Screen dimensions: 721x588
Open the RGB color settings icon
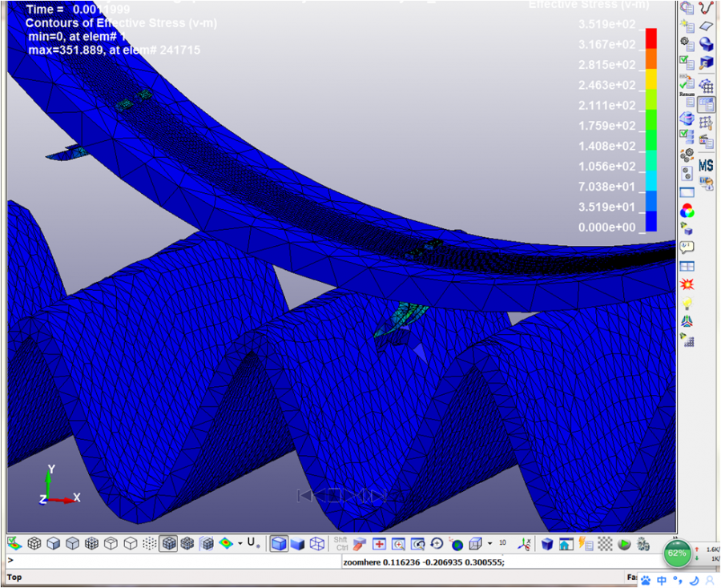tap(687, 211)
